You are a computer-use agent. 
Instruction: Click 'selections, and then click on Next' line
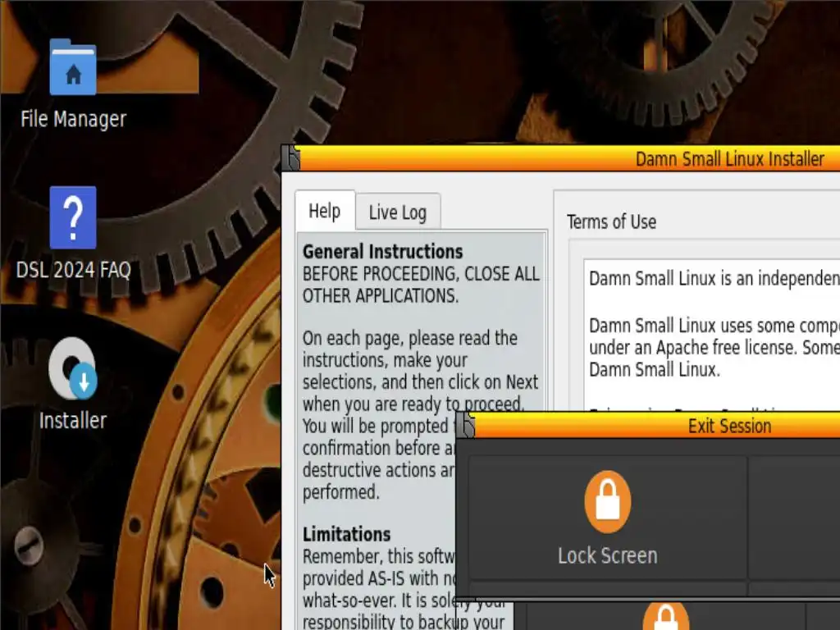click(421, 382)
